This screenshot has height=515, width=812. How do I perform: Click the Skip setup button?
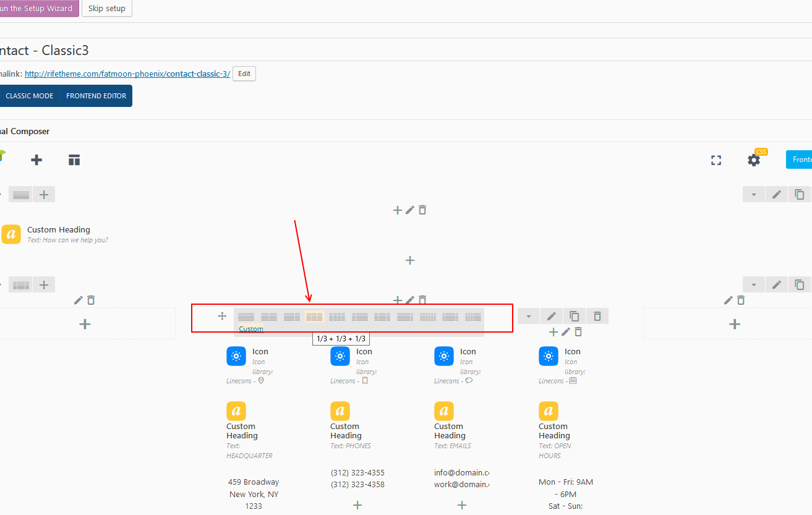pyautogui.click(x=107, y=9)
